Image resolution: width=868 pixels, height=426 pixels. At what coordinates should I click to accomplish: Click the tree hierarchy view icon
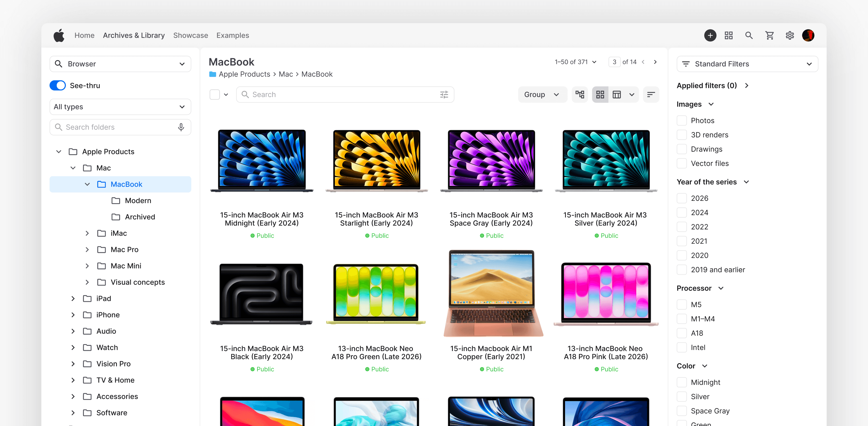[x=580, y=95]
